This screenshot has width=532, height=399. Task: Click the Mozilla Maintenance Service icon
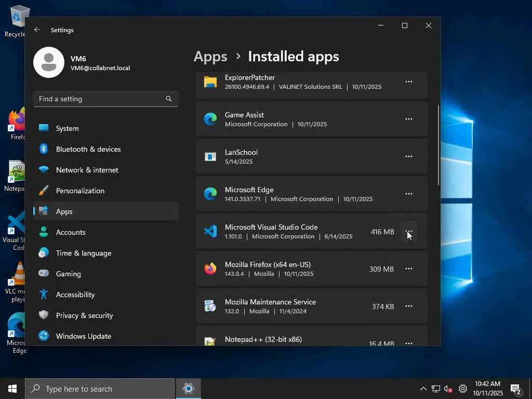(x=210, y=306)
